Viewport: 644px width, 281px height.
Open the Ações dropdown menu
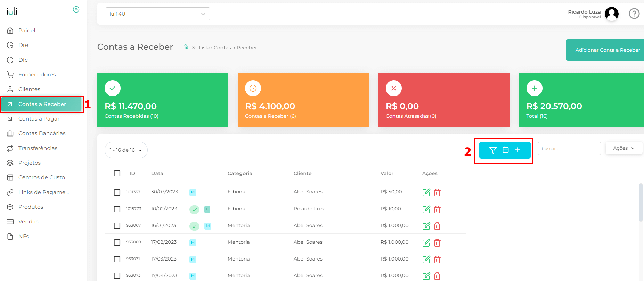623,148
